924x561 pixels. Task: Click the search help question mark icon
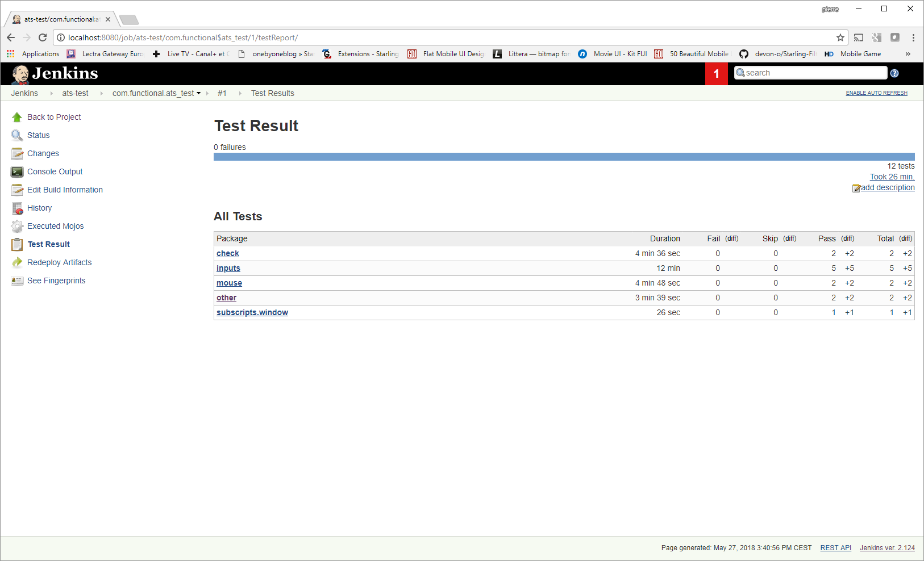pyautogui.click(x=894, y=73)
